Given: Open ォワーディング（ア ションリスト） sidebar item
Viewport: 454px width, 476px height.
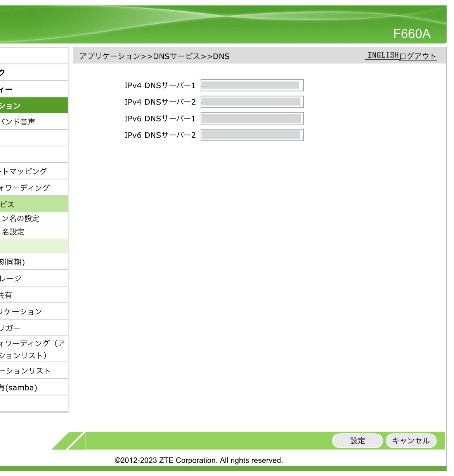Looking at the screenshot, I should [34, 349].
